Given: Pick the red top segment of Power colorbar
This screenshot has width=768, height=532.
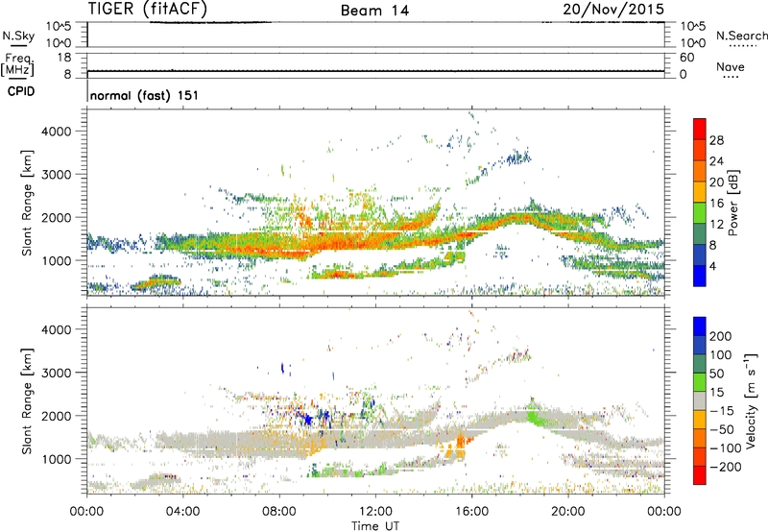Looking at the screenshot, I should point(700,130).
